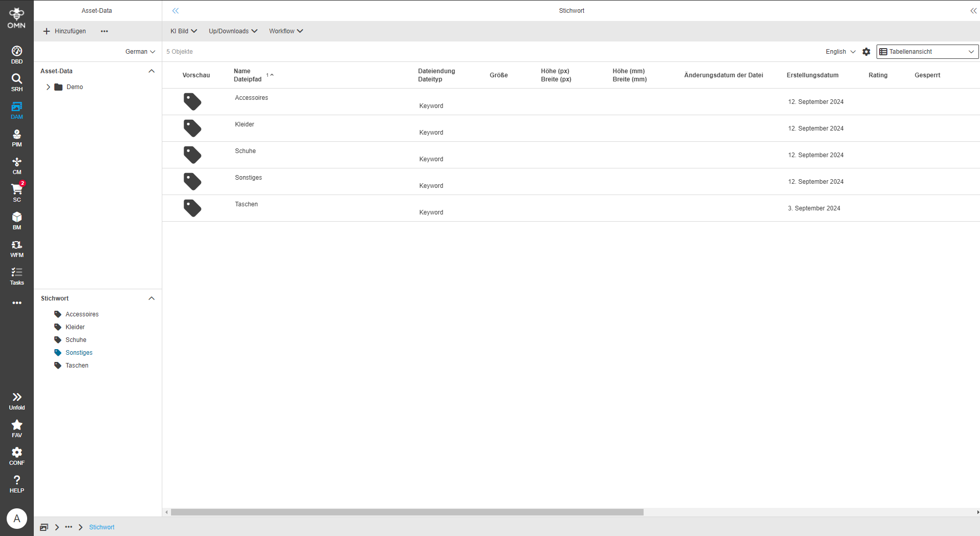
Task: Open the PIM module in the sidebar
Action: (16, 136)
